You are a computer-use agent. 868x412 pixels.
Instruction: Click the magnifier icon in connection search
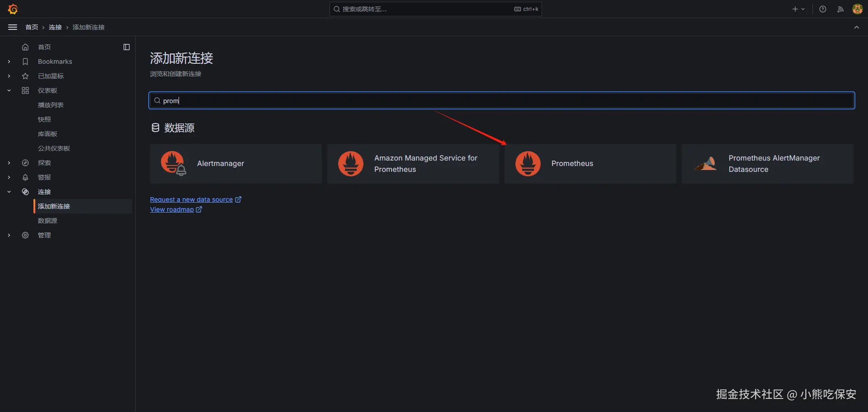coord(157,100)
